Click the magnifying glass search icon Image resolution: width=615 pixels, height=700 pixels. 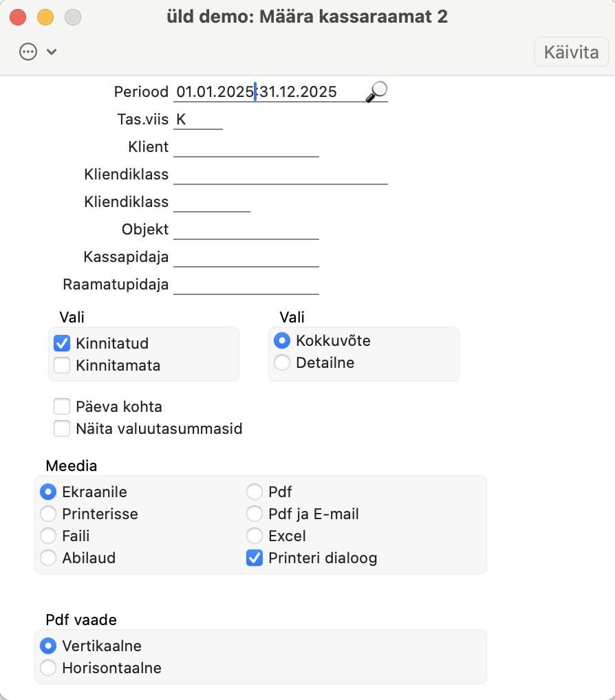pyautogui.click(x=376, y=91)
